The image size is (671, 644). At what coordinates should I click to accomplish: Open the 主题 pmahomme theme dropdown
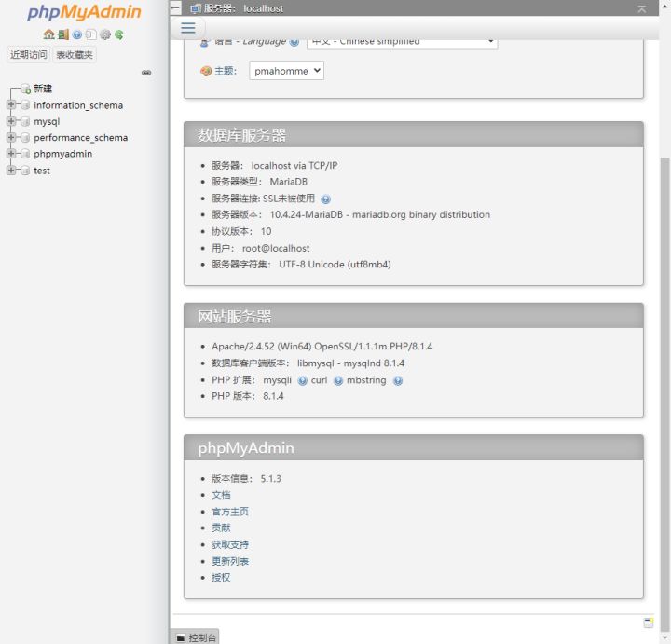coord(286,71)
